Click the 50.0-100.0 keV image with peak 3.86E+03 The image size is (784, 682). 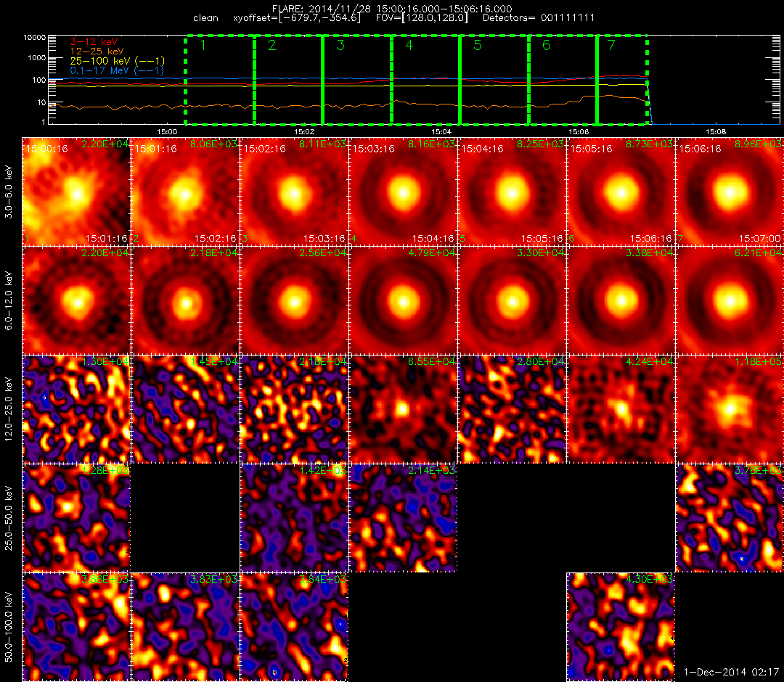click(76, 627)
